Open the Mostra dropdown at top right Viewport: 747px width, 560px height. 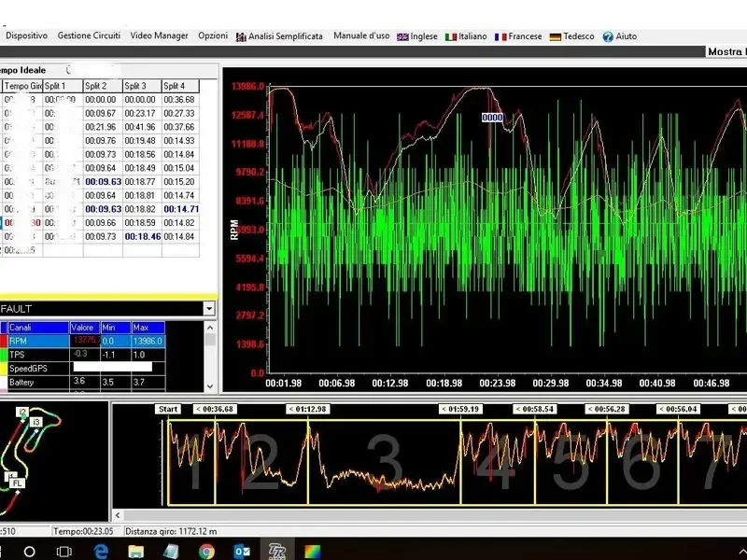click(726, 50)
